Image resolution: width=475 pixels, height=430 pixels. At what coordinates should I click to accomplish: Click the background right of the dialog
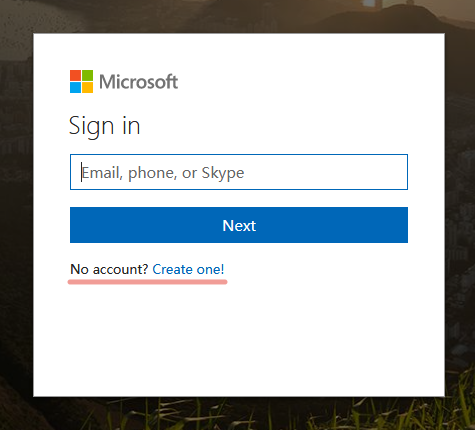[460, 215]
